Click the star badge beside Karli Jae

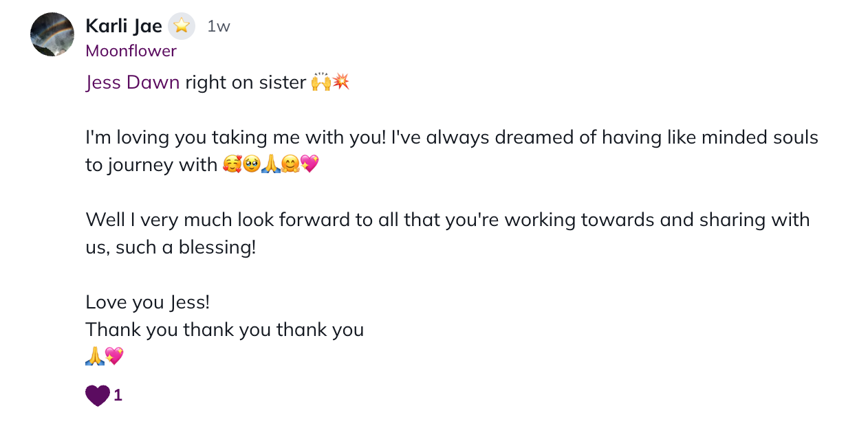[x=182, y=26]
